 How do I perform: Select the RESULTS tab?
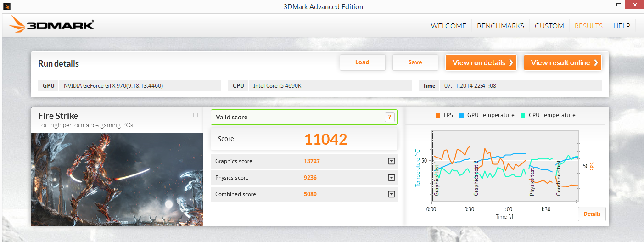(x=588, y=26)
